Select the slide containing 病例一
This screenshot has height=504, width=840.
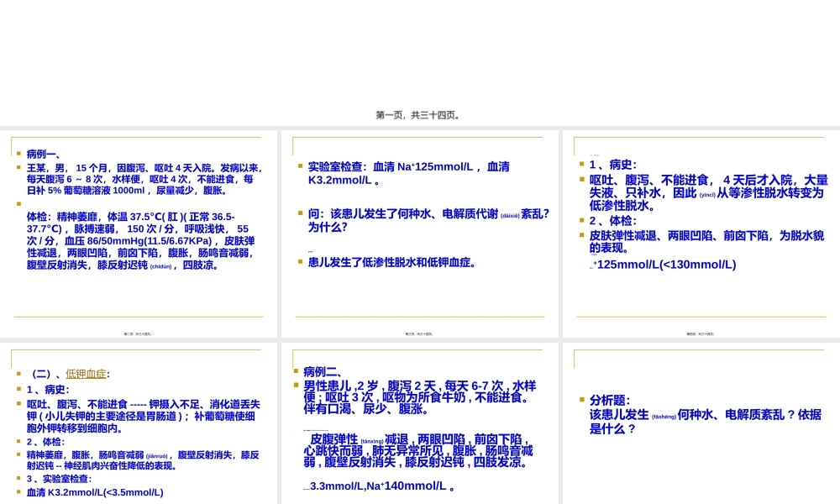[x=139, y=231]
